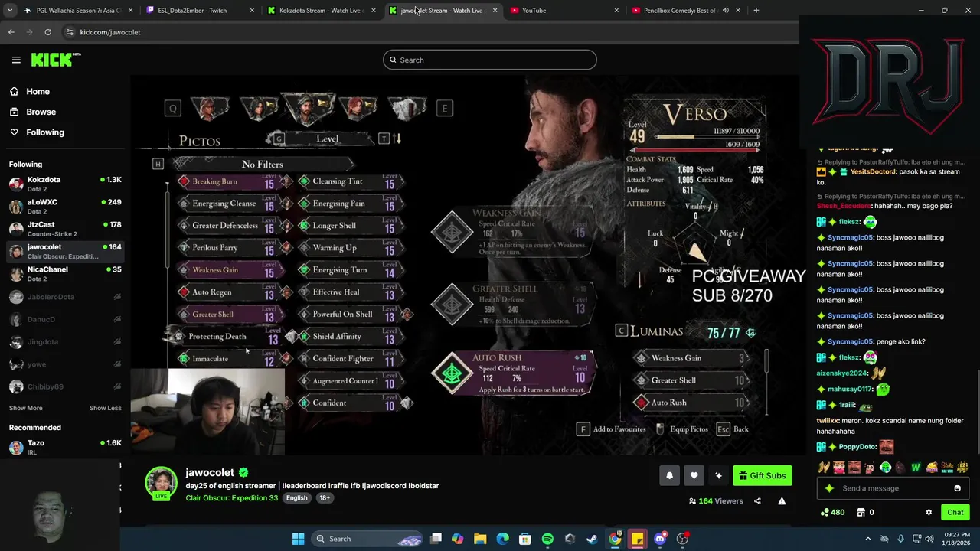Open Spotify from the taskbar

pos(547,539)
